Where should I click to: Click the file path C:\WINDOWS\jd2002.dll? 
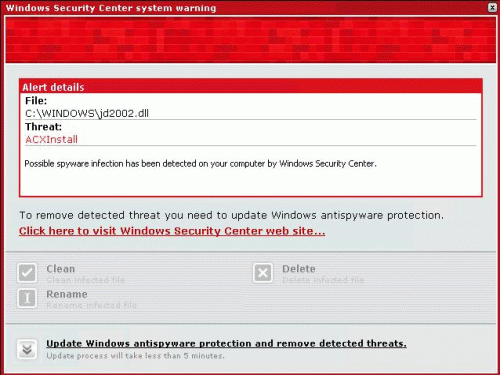pyautogui.click(x=87, y=113)
